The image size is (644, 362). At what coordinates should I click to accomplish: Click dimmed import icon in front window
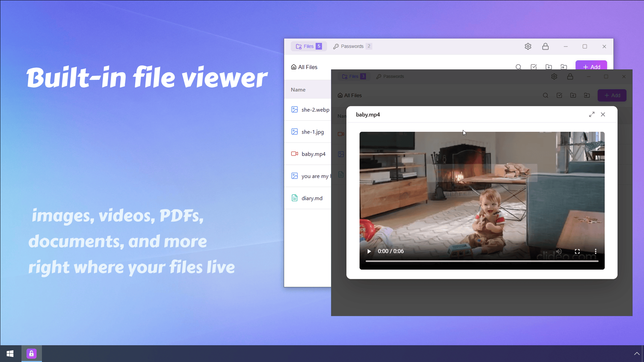tap(587, 96)
